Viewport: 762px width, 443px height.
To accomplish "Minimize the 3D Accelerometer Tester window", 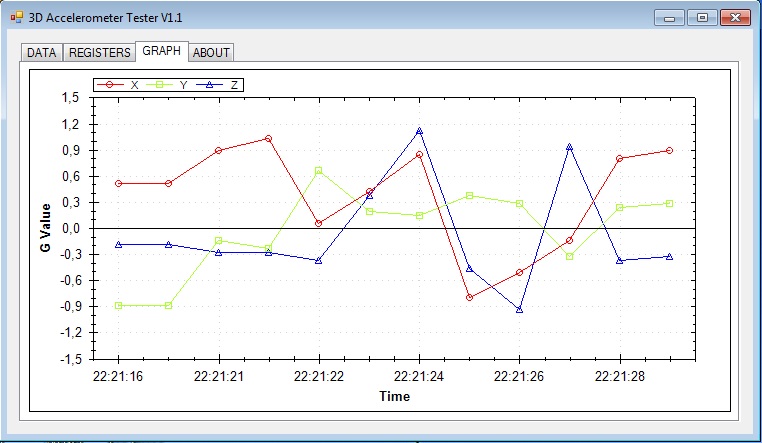I will pos(669,18).
